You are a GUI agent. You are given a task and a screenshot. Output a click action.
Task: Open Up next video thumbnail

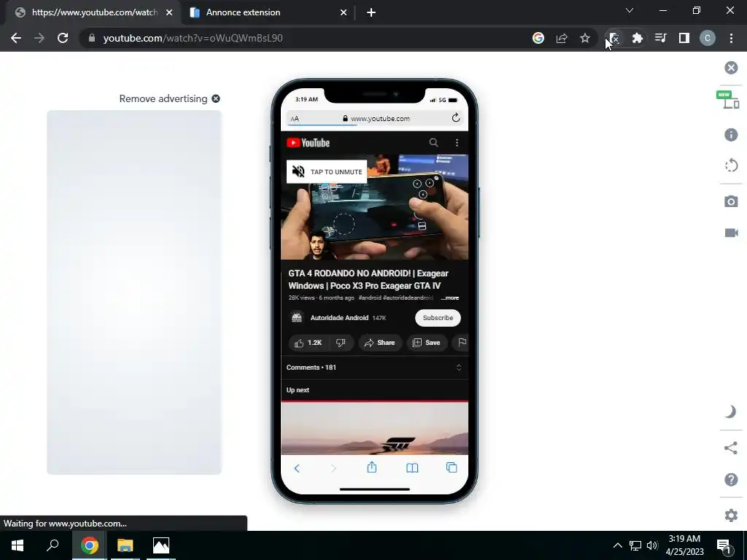coord(374,428)
